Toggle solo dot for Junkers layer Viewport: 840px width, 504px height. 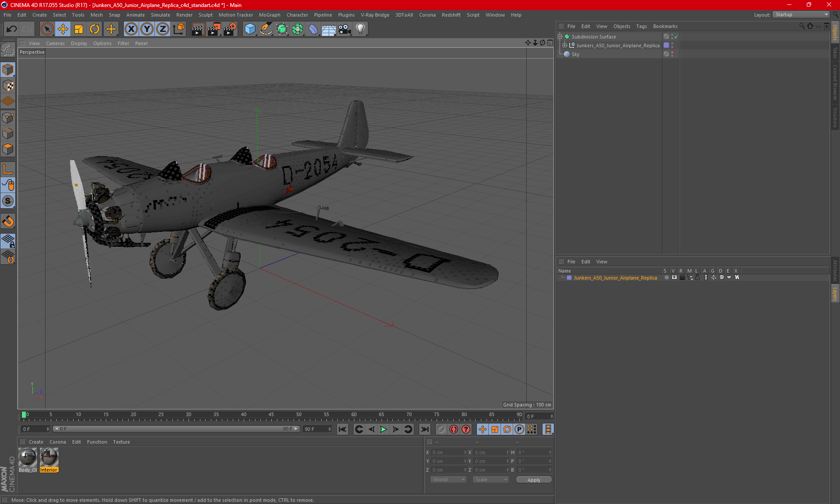(x=666, y=277)
